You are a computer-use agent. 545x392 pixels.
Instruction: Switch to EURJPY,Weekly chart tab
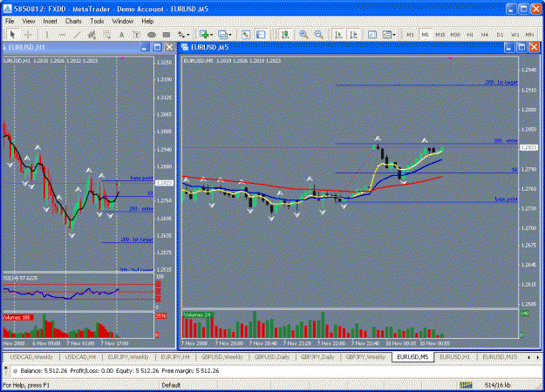(128, 357)
